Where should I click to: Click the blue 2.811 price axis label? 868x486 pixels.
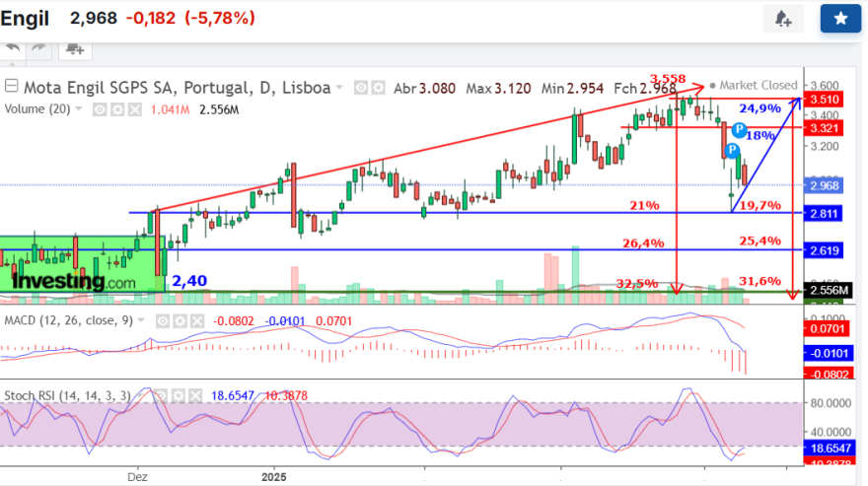click(824, 214)
